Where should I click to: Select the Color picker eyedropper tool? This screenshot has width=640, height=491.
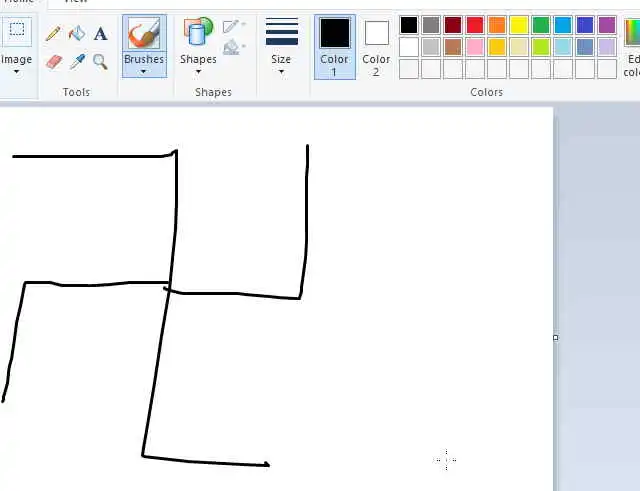[x=77, y=62]
